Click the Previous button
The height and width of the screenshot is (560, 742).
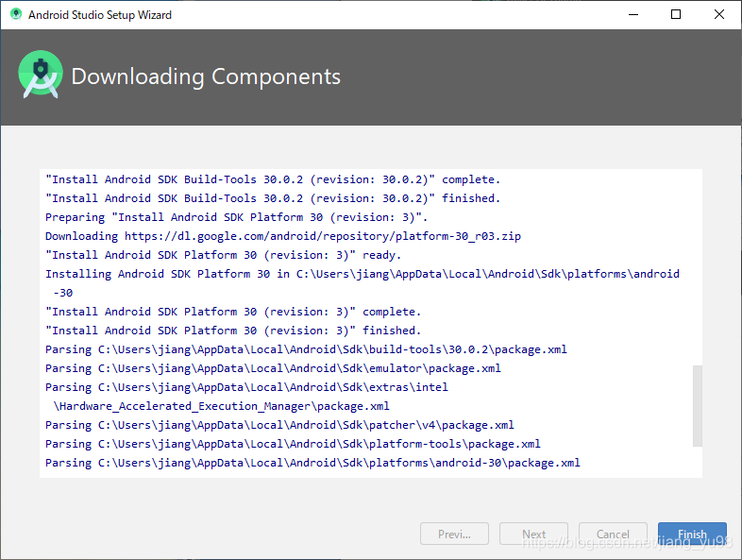(454, 534)
